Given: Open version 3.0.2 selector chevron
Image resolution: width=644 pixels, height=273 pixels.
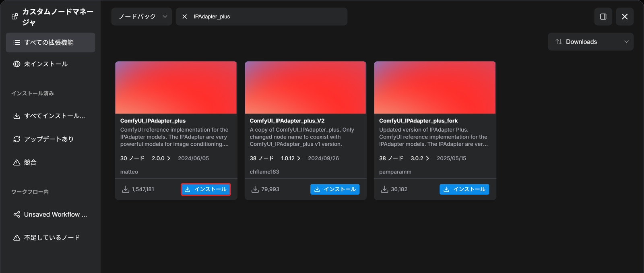Looking at the screenshot, I should pyautogui.click(x=427, y=158).
